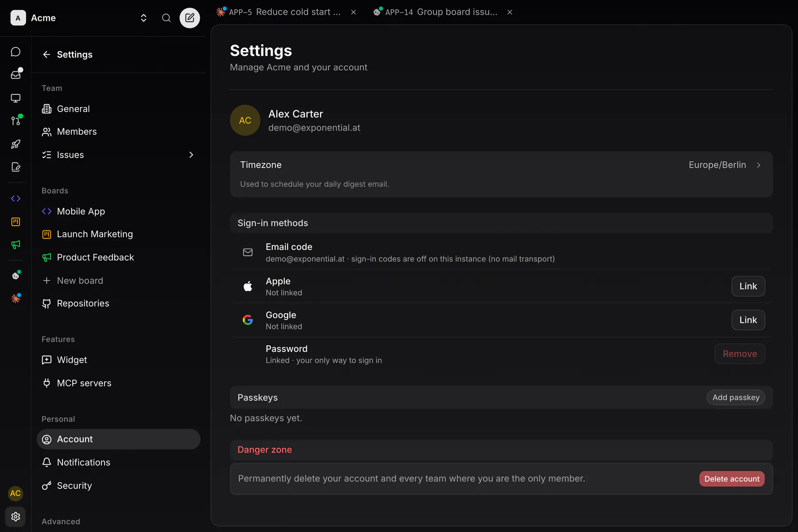Viewport: 798px width, 532px height.
Task: Open Members settings
Action: pyautogui.click(x=118, y=132)
